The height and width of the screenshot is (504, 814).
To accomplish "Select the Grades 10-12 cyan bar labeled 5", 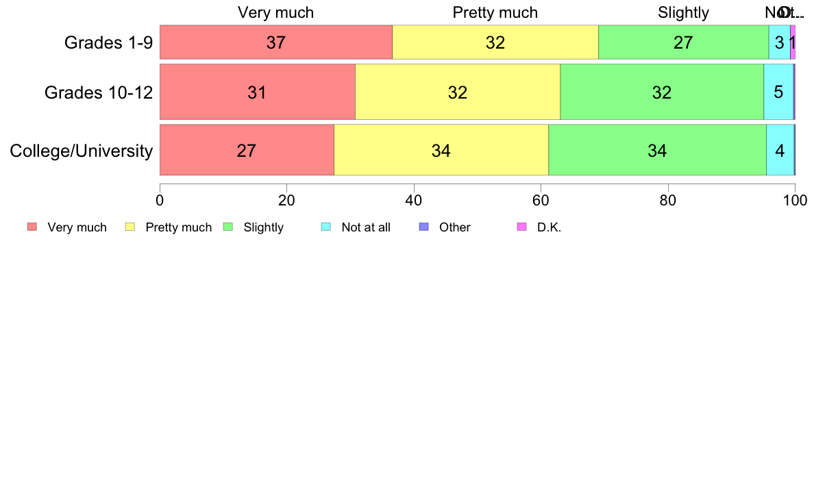I will (778, 92).
